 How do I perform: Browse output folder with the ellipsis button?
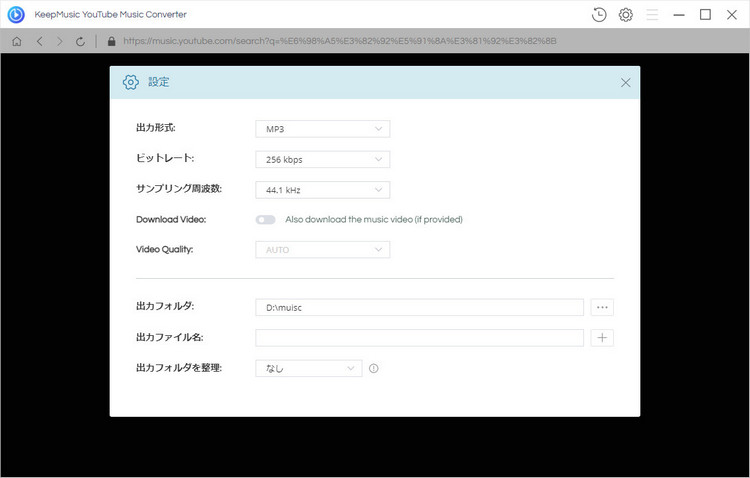pos(602,308)
